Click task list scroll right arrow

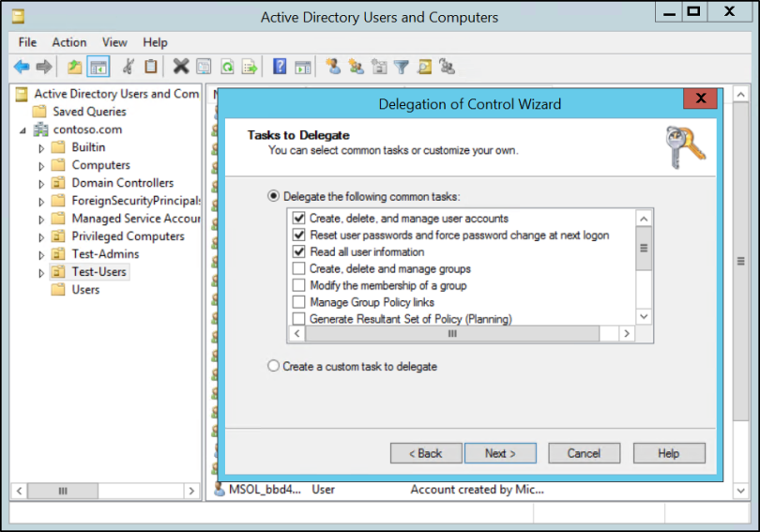coord(627,333)
